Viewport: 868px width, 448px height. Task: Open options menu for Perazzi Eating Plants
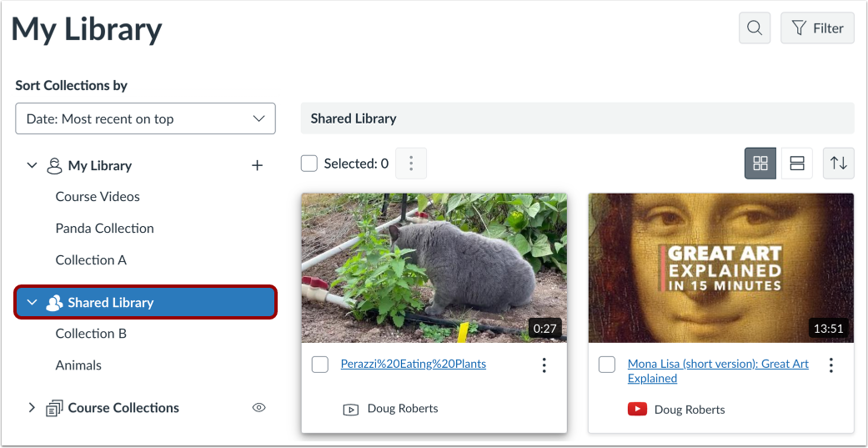coord(544,365)
